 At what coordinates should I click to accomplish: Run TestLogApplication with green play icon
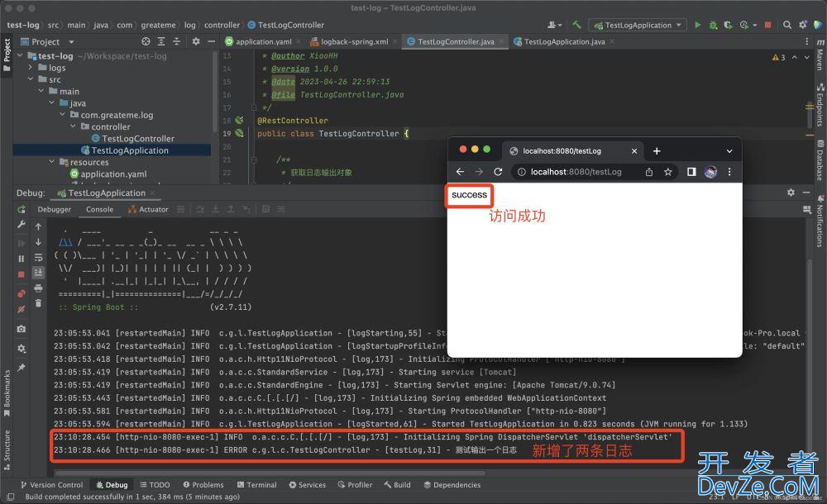pos(697,25)
